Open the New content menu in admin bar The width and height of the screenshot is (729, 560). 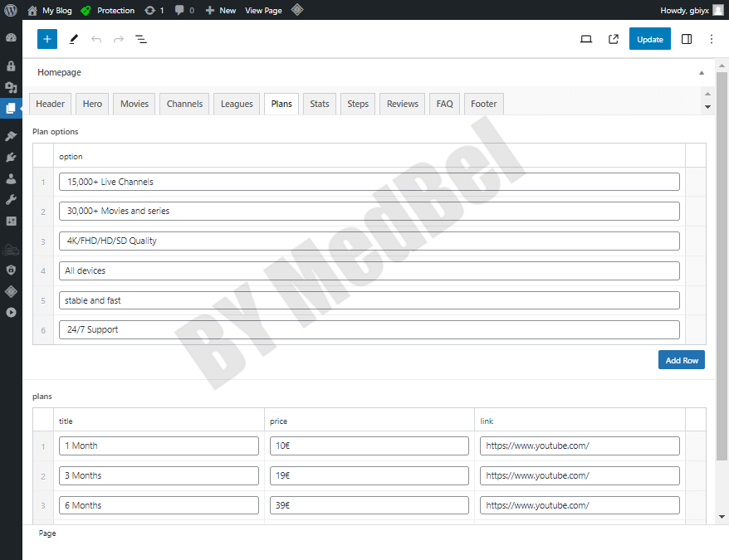point(221,11)
